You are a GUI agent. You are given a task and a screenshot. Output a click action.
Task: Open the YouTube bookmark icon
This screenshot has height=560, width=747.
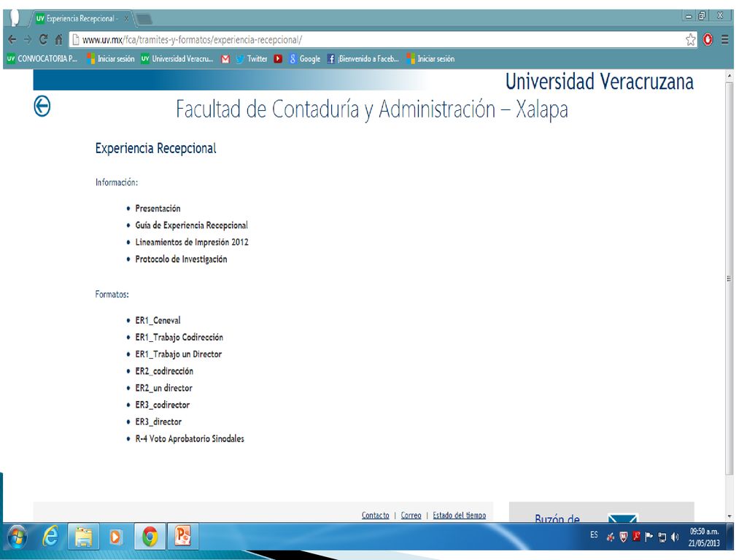278,58
